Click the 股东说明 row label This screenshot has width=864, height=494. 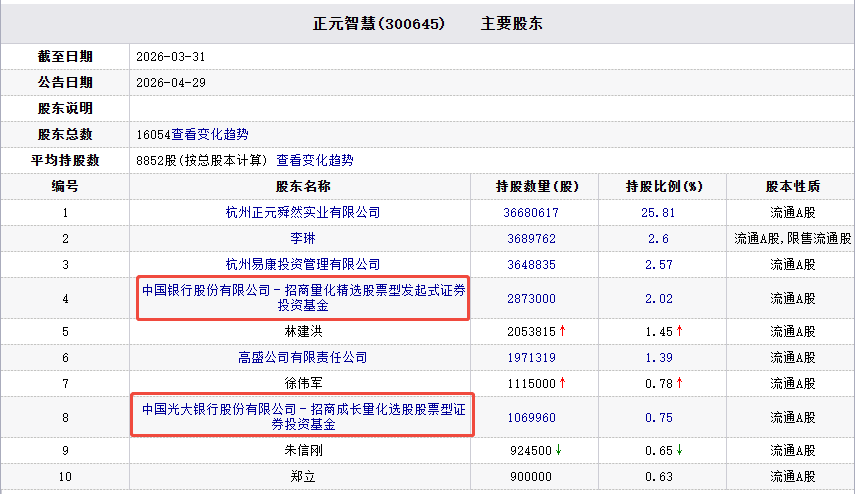(65, 108)
